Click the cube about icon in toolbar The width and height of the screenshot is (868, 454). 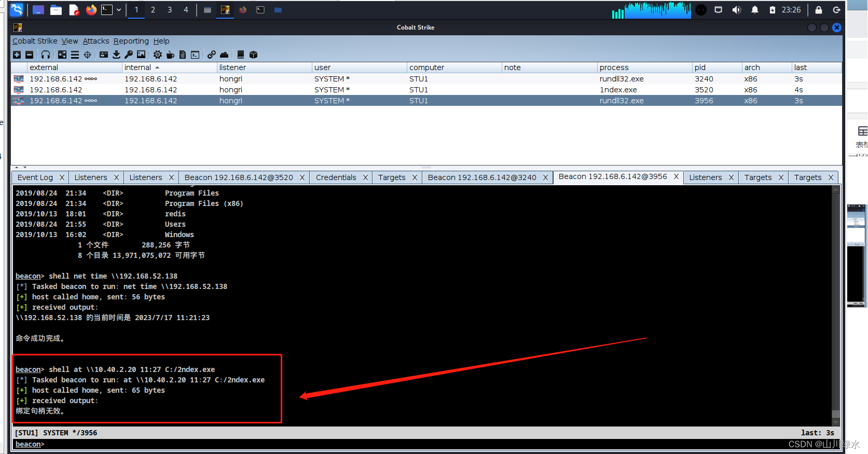(x=253, y=54)
